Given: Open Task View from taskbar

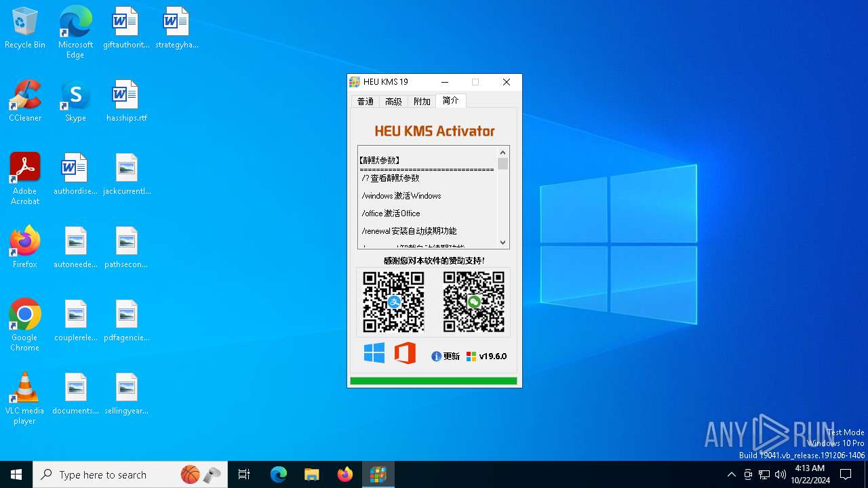Looking at the screenshot, I should [x=244, y=474].
